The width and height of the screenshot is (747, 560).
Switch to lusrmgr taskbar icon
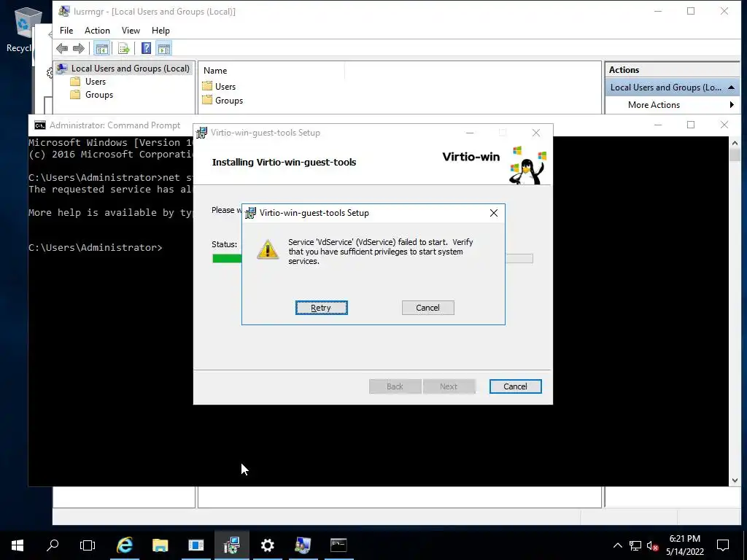coord(303,545)
